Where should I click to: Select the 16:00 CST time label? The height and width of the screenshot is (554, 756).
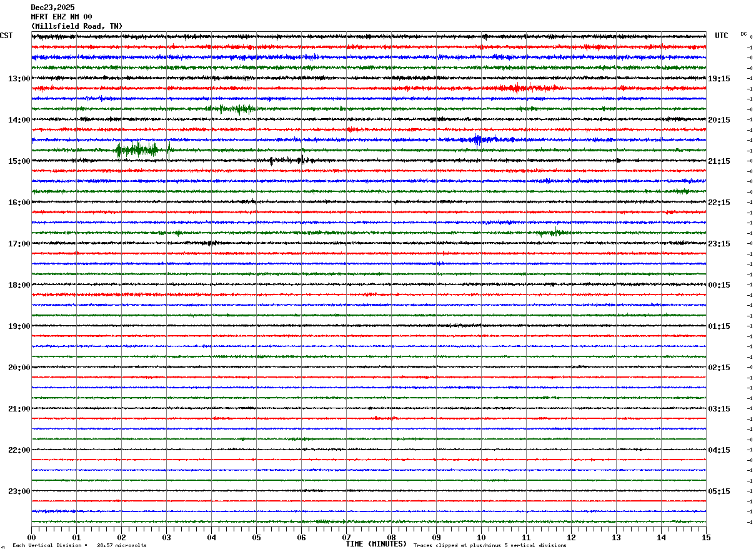[x=19, y=203]
